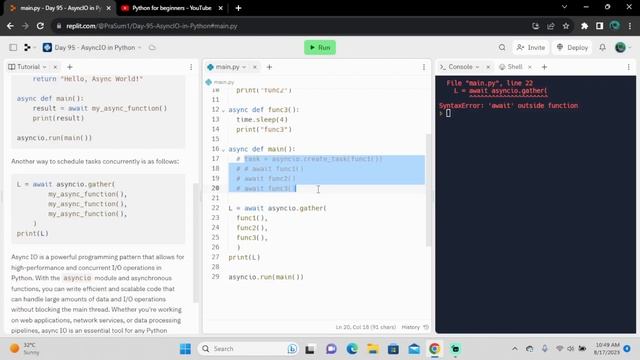640x360 pixels.
Task: Bookmark this page with the star icon
Action: point(566,26)
